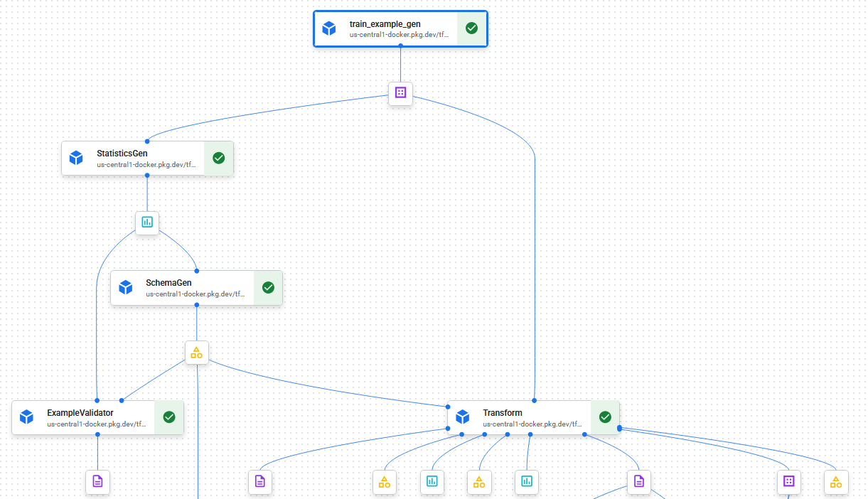Click the image URI under train_example_gen
Image resolution: width=868 pixels, height=499 pixels.
(399, 34)
